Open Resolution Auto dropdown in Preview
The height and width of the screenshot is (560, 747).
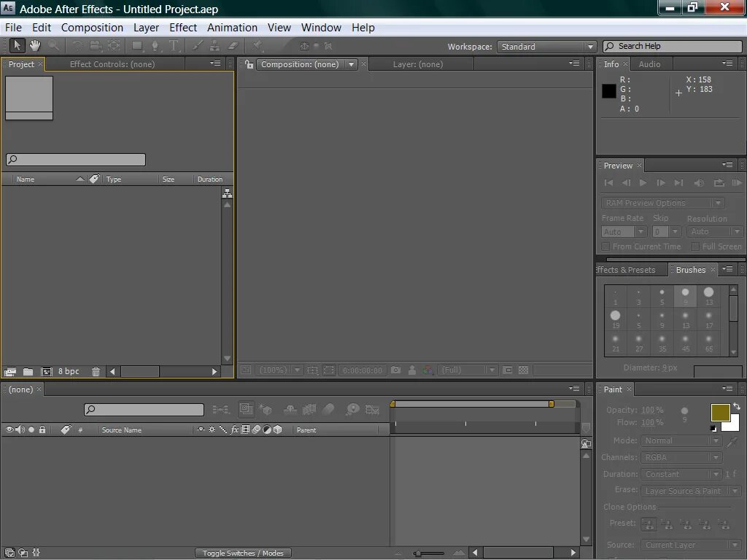click(715, 231)
